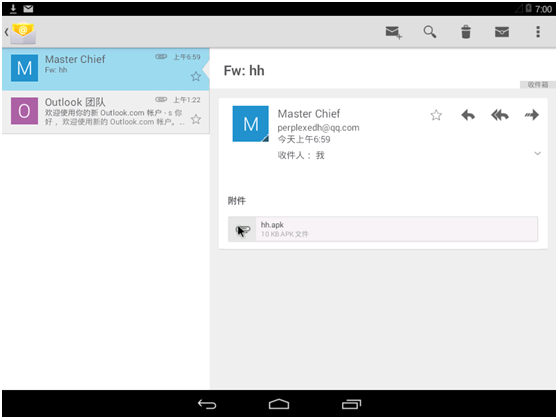Open the Outlook 团队 welcome email
This screenshot has height=419, width=558.
click(x=106, y=112)
